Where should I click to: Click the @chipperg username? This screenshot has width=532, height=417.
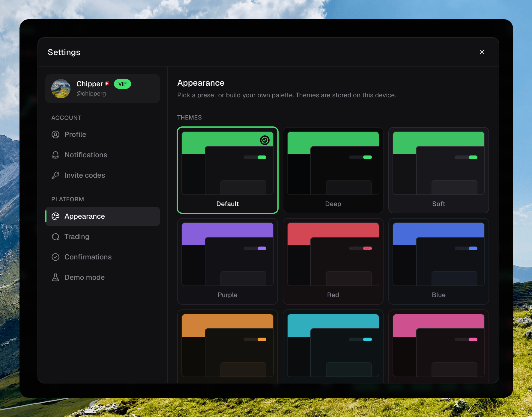coord(91,93)
